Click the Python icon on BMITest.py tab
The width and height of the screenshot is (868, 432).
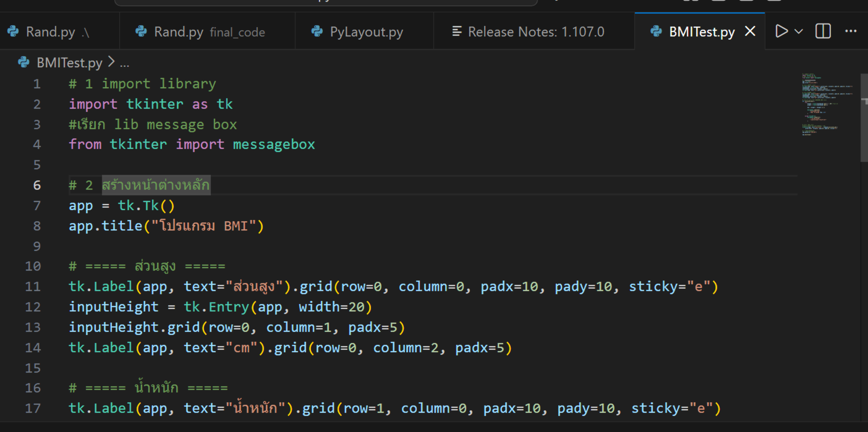click(656, 31)
